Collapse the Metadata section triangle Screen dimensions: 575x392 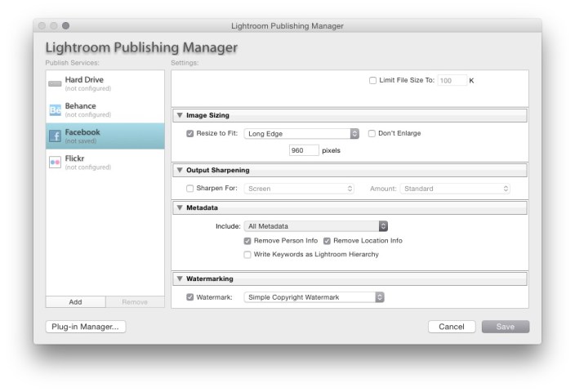pyautogui.click(x=181, y=207)
